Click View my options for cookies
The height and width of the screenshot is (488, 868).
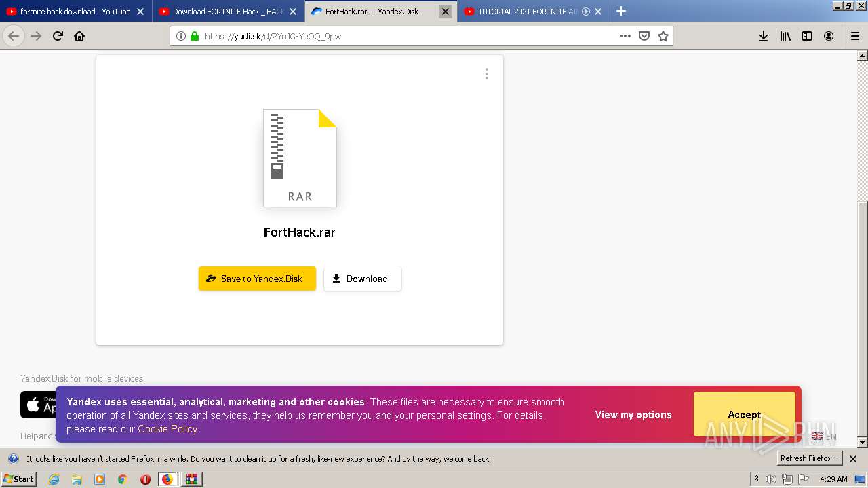coord(633,415)
